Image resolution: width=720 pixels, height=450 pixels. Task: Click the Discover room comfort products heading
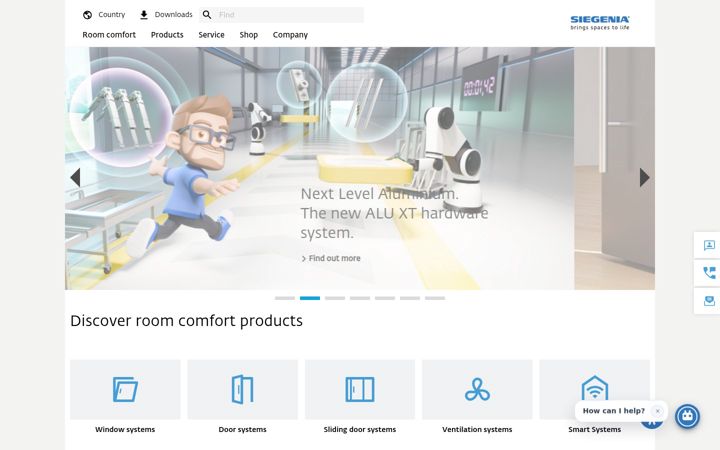(186, 321)
